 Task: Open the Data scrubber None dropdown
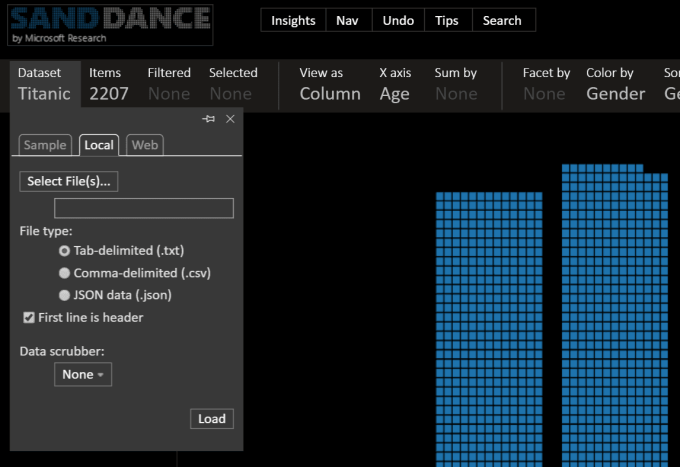[x=83, y=374]
